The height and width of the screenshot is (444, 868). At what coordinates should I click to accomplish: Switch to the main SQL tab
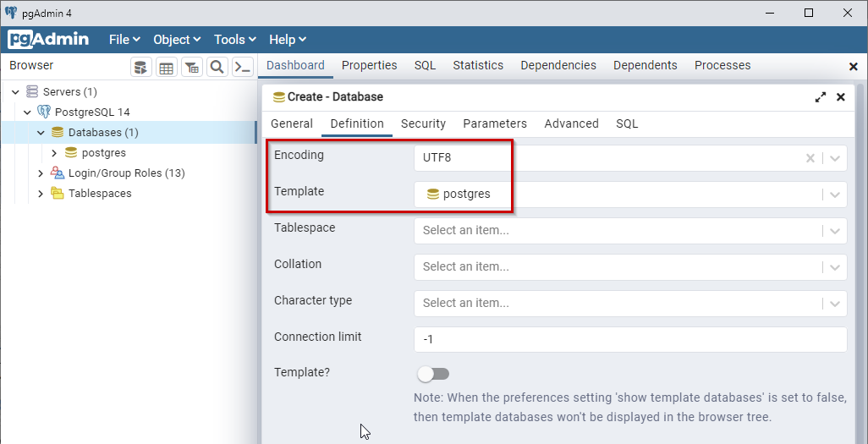tap(426, 65)
